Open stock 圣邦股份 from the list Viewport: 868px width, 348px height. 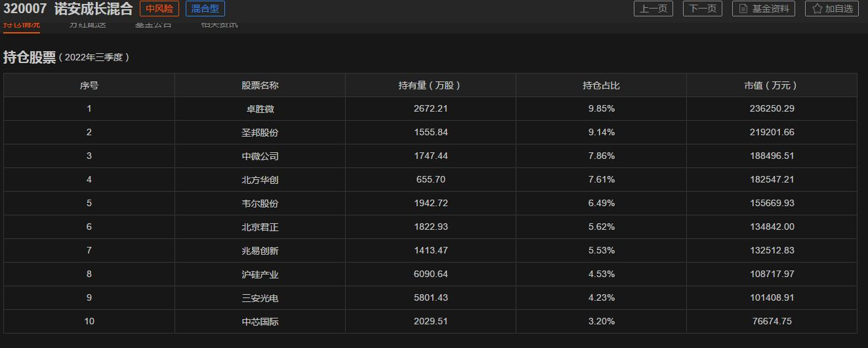[260, 133]
